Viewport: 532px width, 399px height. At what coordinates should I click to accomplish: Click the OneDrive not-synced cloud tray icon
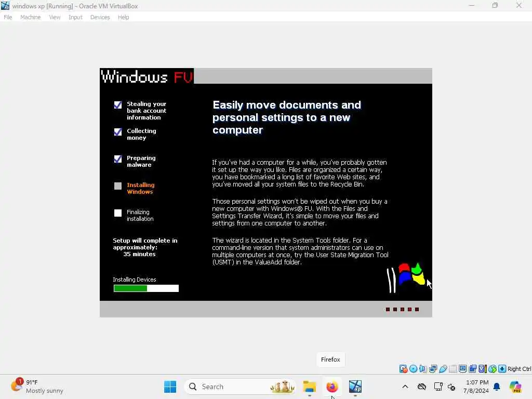(x=422, y=387)
